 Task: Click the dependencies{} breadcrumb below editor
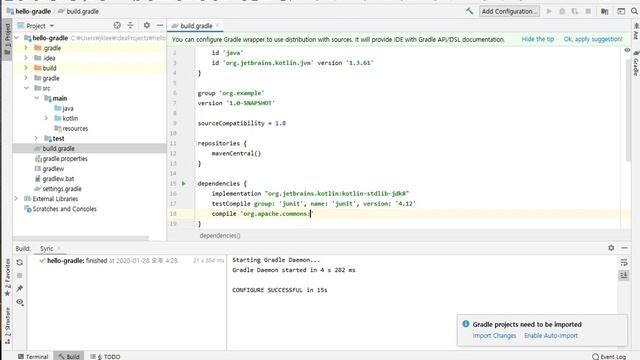tap(220, 236)
